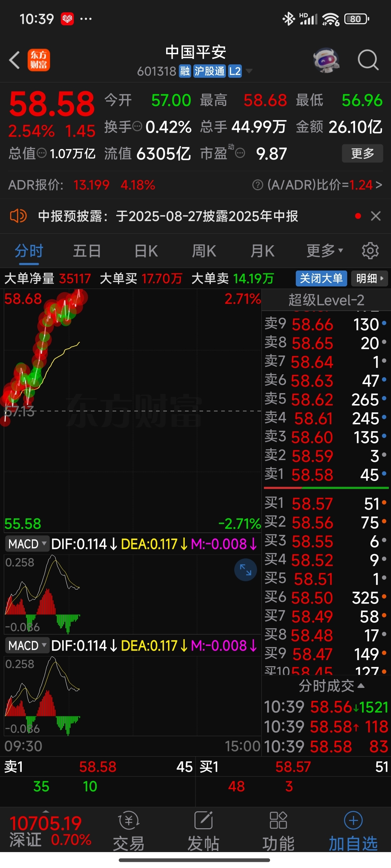391x868 pixels.
Task: Switch to 日K tab
Action: [146, 251]
